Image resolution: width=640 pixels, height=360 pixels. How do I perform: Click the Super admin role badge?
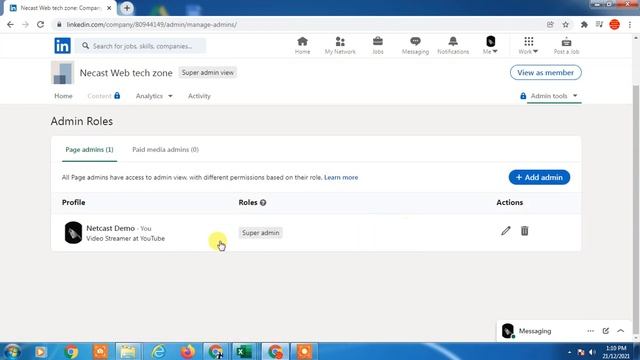click(x=260, y=233)
